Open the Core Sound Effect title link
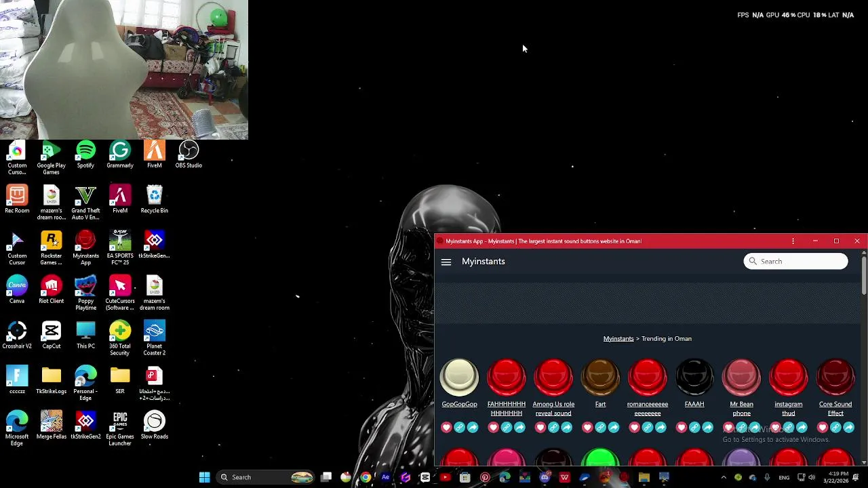This screenshot has height=488, width=868. [835, 409]
